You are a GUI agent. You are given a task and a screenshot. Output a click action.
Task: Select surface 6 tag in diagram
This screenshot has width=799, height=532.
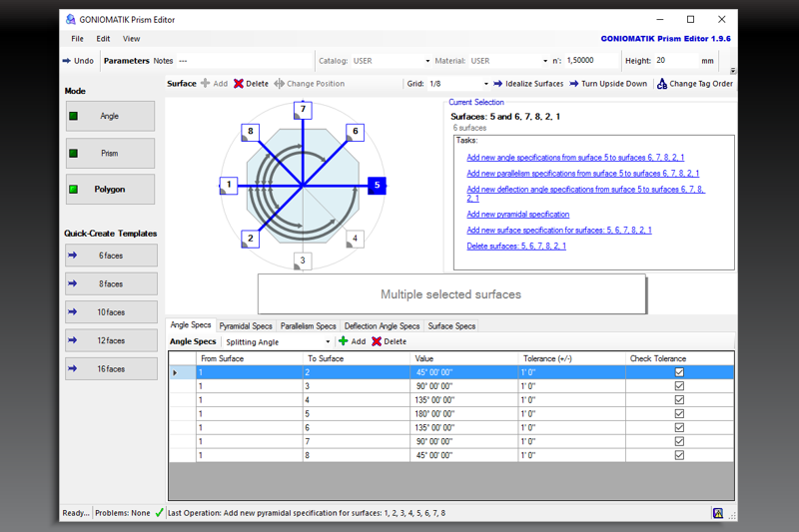click(356, 132)
